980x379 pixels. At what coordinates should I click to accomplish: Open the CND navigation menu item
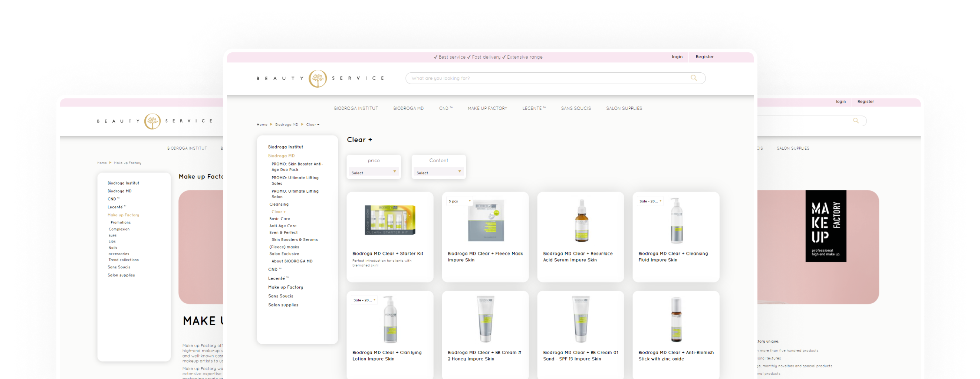pos(445,108)
